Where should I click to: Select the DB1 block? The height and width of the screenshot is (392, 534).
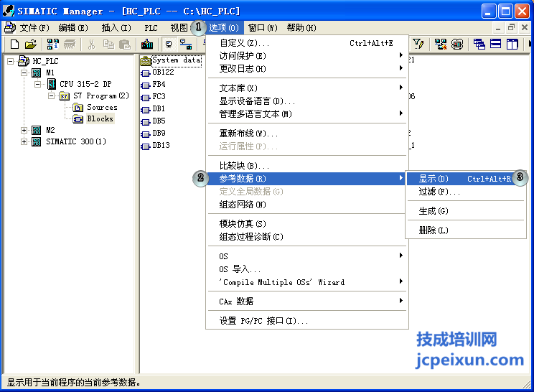pyautogui.click(x=153, y=109)
